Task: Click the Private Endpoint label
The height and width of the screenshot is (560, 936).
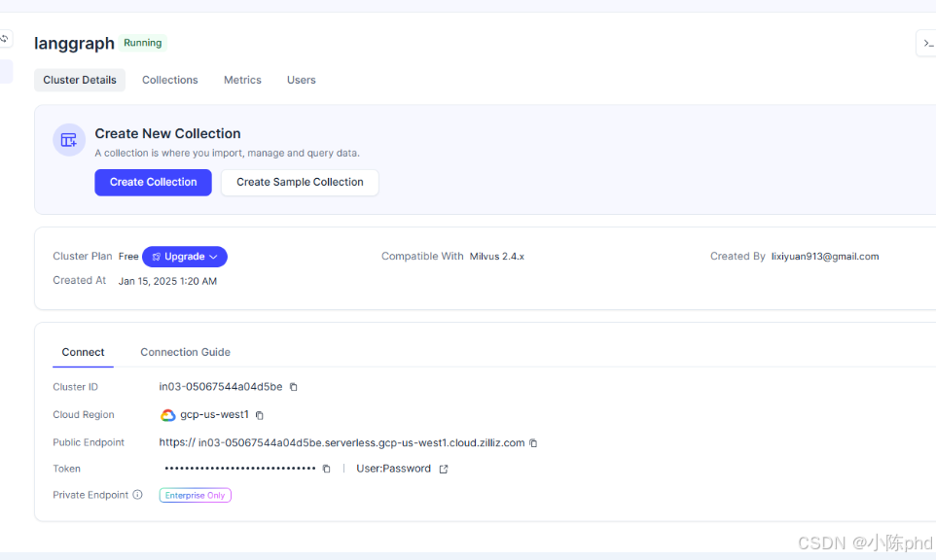Action: pos(90,495)
